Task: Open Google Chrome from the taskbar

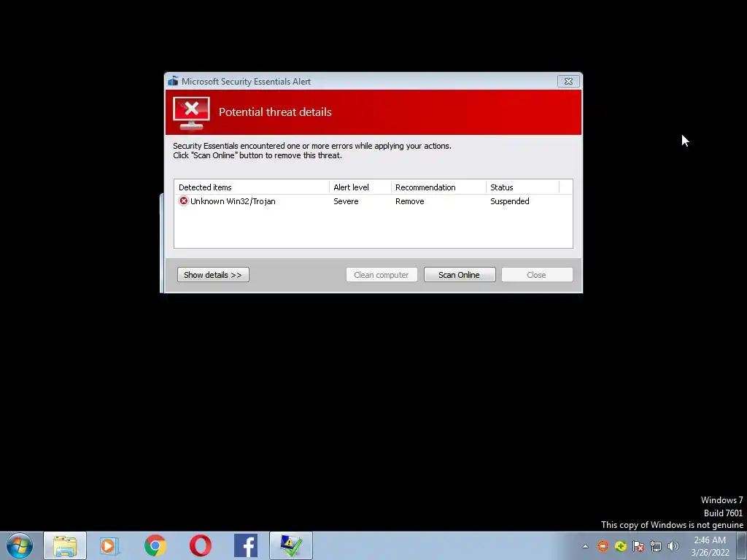Action: [155, 545]
